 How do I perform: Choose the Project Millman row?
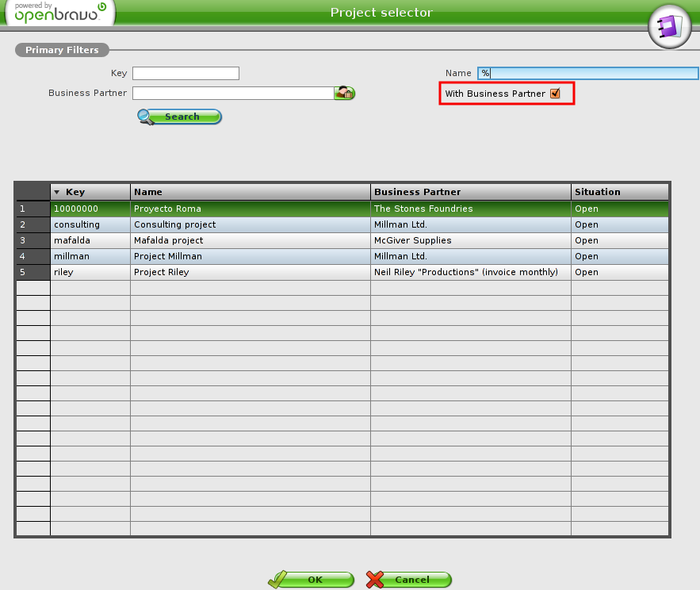click(x=250, y=256)
